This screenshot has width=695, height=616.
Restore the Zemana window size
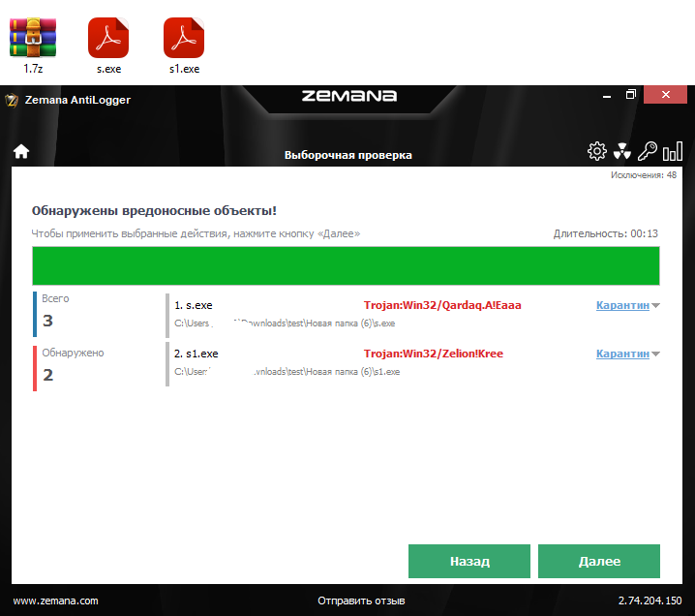[631, 95]
